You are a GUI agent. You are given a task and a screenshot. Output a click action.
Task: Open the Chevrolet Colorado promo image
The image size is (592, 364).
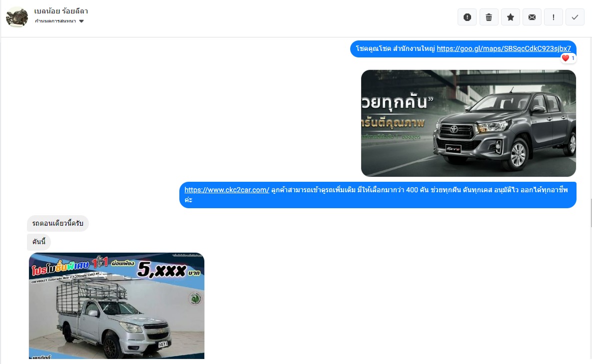(117, 306)
